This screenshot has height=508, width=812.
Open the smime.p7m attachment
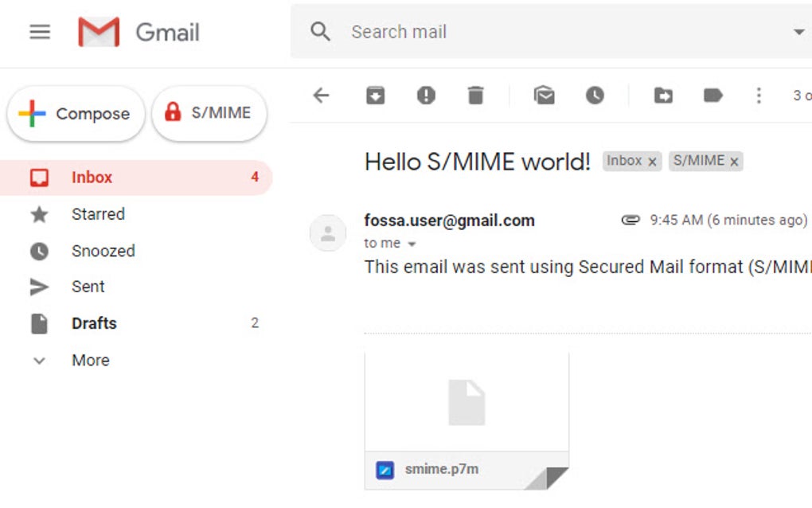(467, 420)
